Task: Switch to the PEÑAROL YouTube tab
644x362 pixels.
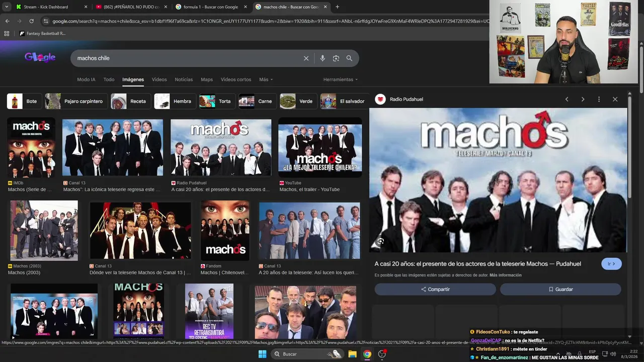Action: pyautogui.click(x=131, y=7)
